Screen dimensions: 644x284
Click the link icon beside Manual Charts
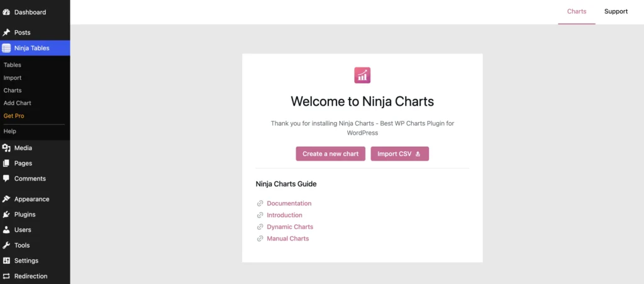coord(260,239)
